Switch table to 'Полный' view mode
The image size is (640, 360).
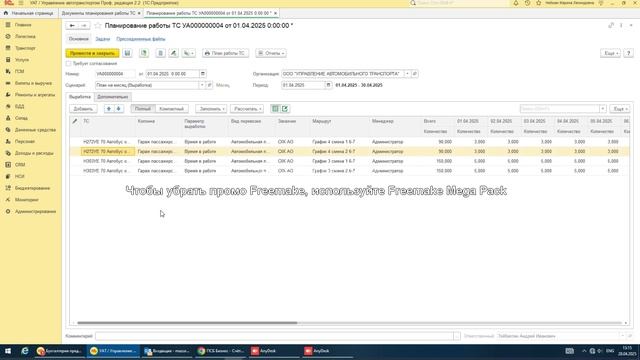click(143, 109)
